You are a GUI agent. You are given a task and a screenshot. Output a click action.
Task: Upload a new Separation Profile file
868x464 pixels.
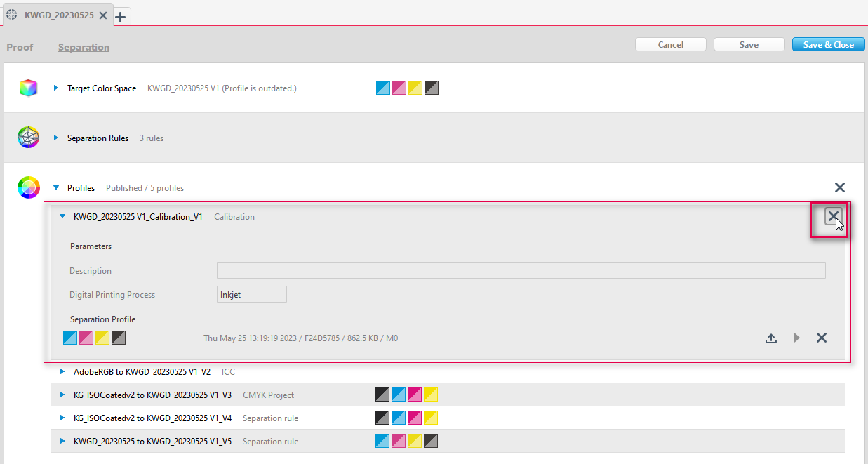(x=771, y=338)
